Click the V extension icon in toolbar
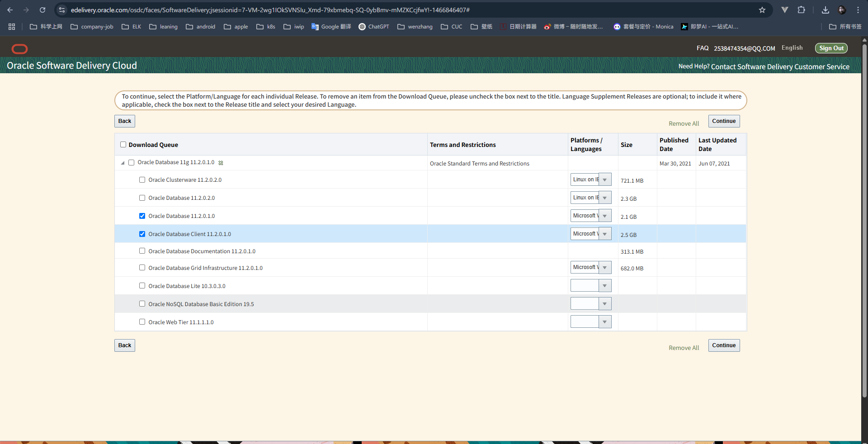The image size is (868, 444). pyautogui.click(x=785, y=10)
